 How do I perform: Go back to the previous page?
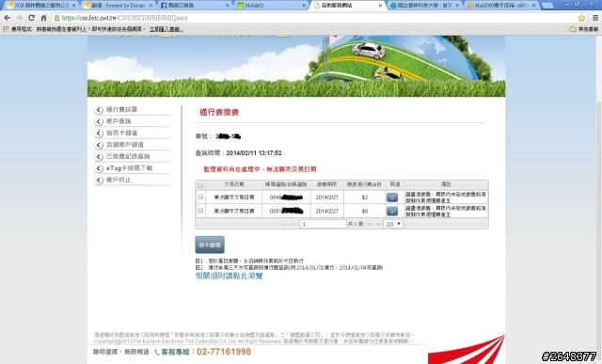coord(8,18)
